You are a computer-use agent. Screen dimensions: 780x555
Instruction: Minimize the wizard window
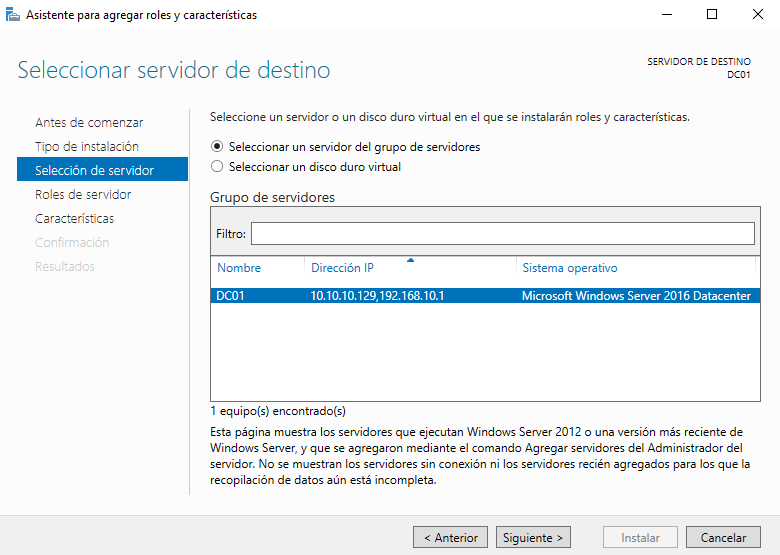point(666,15)
